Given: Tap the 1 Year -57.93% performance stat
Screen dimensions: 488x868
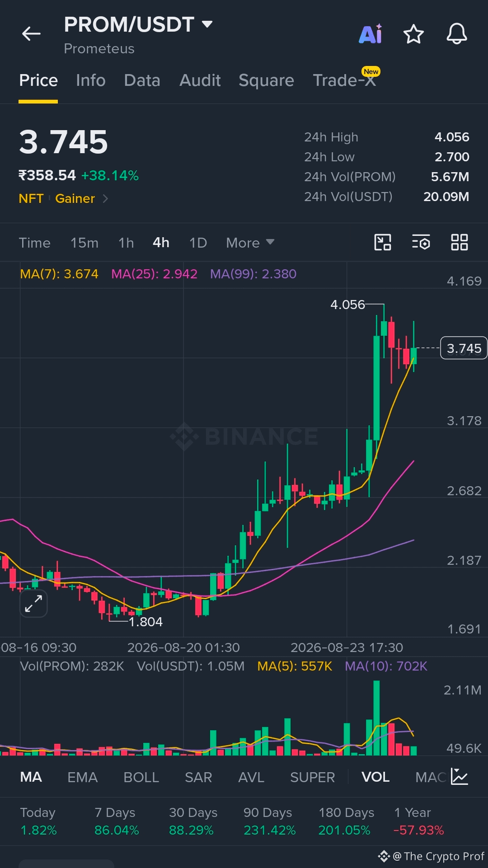Looking at the screenshot, I should (419, 821).
